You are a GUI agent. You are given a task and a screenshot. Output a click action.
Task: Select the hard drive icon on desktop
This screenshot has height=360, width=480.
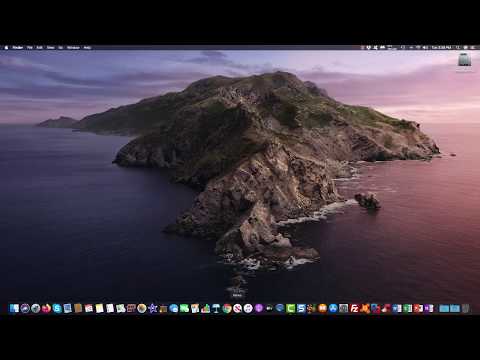pyautogui.click(x=464, y=60)
